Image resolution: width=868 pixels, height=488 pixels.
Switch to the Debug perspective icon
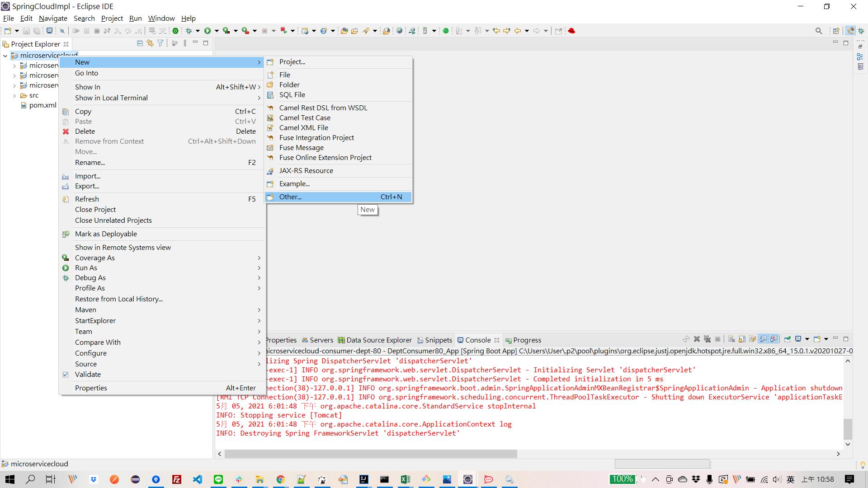pyautogui.click(x=861, y=31)
